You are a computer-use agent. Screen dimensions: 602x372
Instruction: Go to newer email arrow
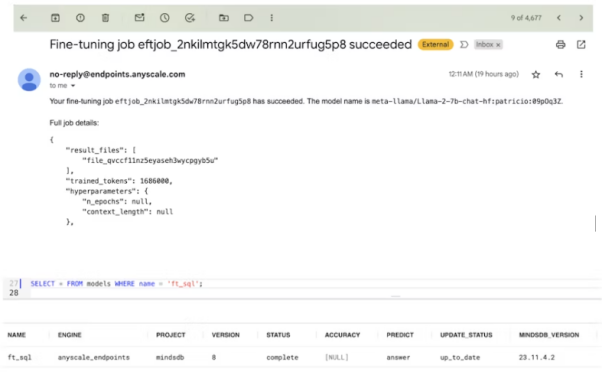[x=559, y=18]
